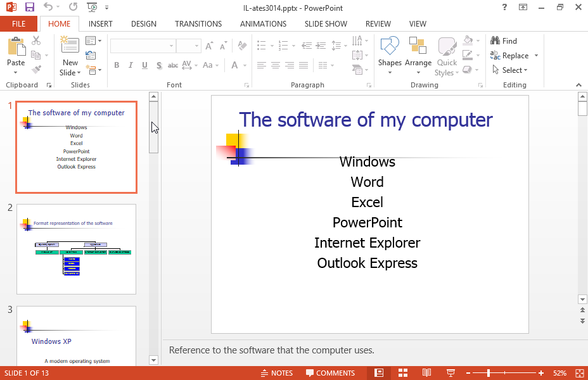Open Font Color letter A
Screen dimensions: 588x380
tap(234, 65)
